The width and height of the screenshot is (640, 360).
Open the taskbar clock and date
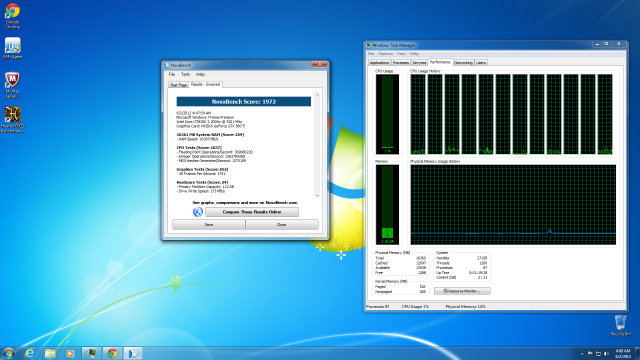pos(623,353)
